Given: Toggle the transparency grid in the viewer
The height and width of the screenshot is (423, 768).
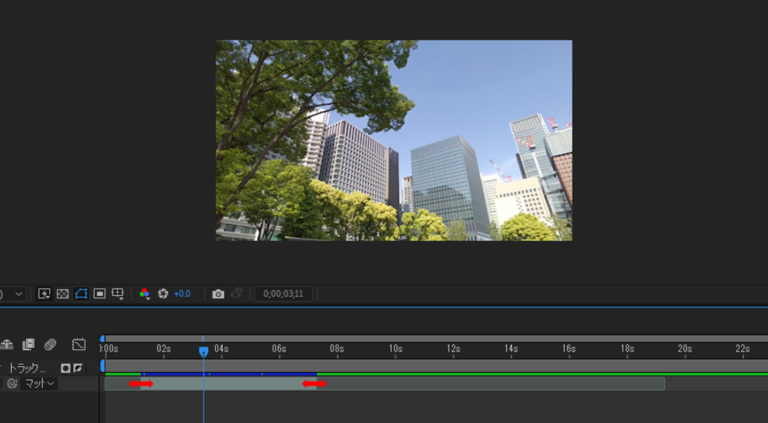Looking at the screenshot, I should [x=62, y=294].
